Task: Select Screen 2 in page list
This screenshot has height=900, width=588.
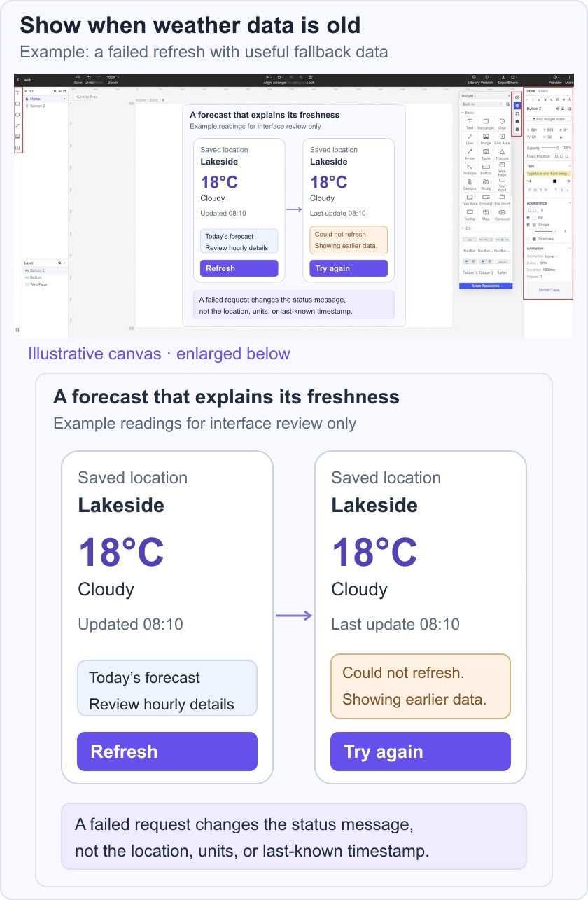Action: (44, 106)
